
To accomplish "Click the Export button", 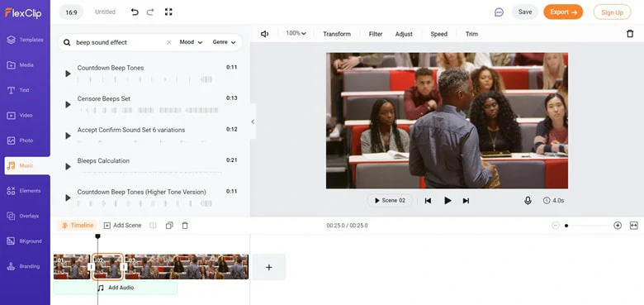I will [563, 12].
